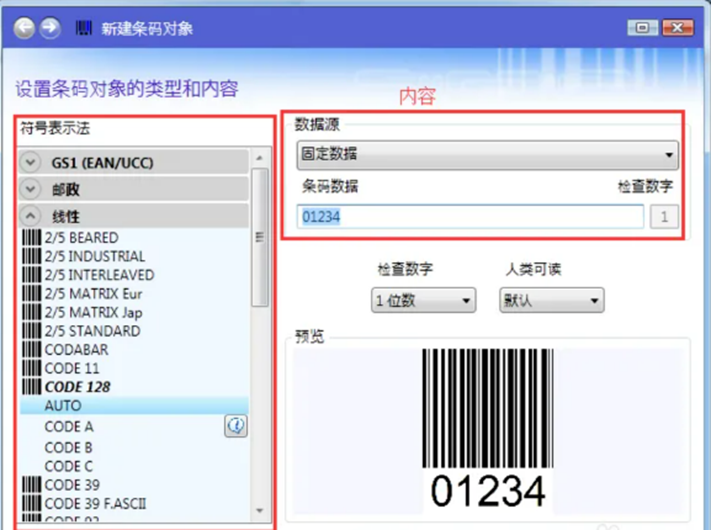Select CODE 39 symbology
Image resolution: width=711 pixels, height=530 pixels.
(x=72, y=485)
